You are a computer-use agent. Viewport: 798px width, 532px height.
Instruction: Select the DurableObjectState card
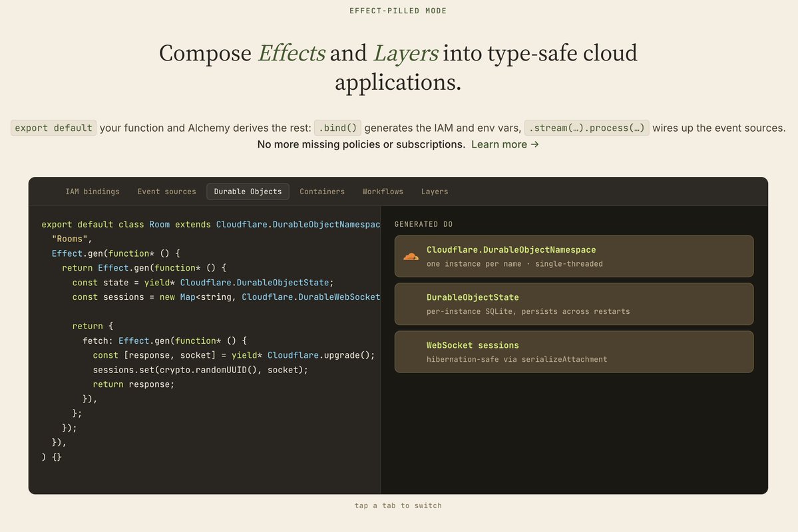tap(574, 304)
